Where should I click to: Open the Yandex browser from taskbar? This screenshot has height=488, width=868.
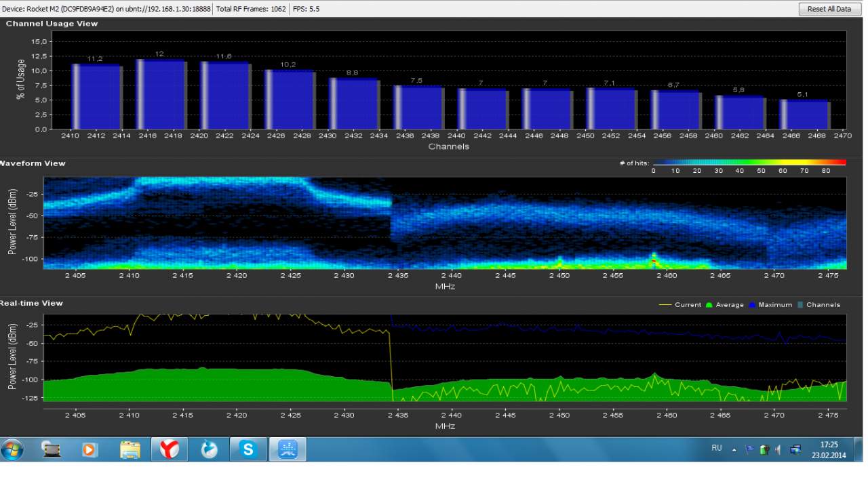pos(168,449)
